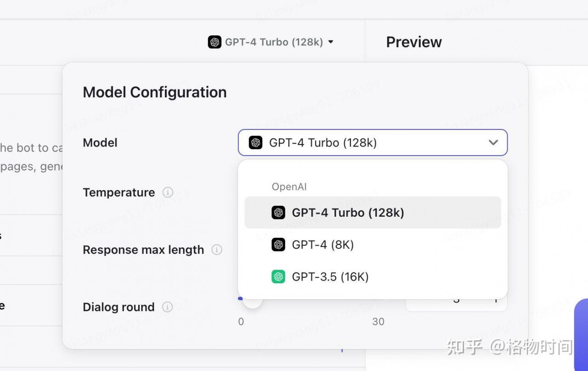Click the OpenAI group label in dropdown

(x=289, y=187)
